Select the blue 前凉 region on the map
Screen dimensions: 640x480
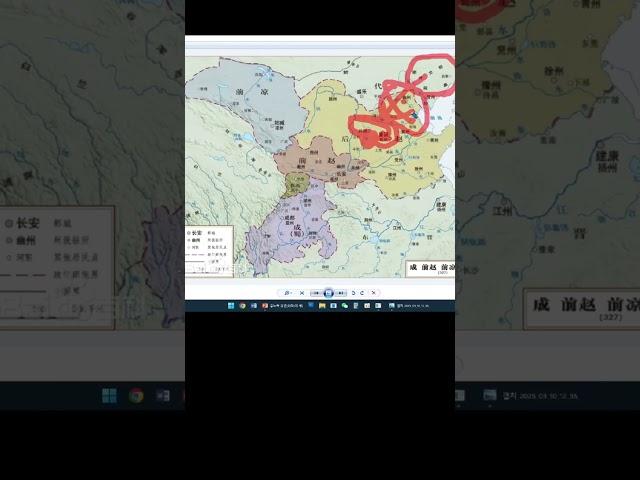(240, 95)
